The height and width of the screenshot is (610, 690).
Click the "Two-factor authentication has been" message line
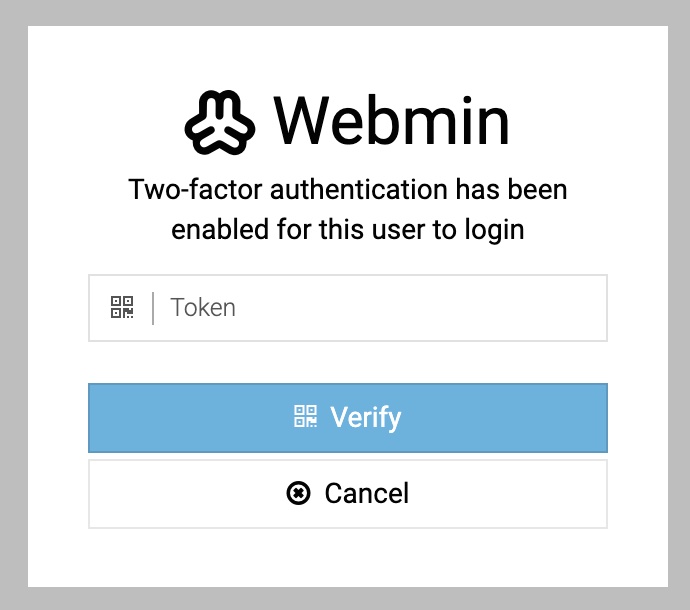[x=348, y=189]
